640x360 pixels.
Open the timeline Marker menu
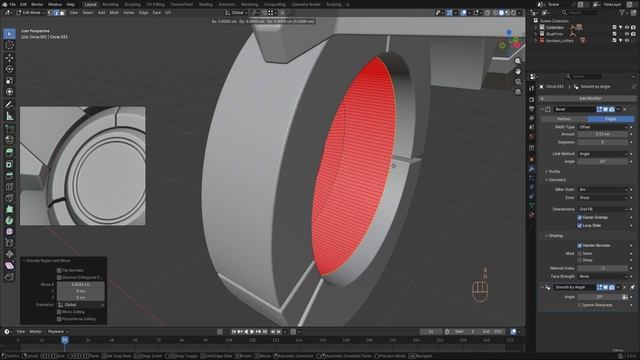(x=36, y=331)
